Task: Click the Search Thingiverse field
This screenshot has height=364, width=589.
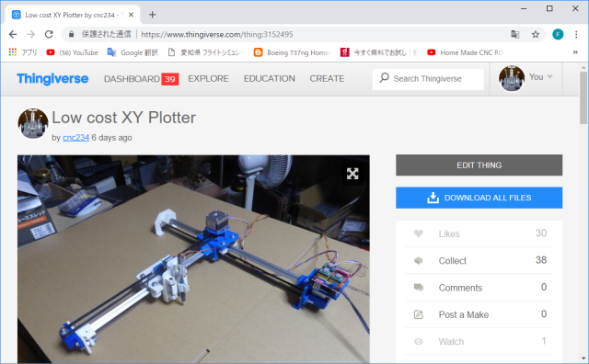Action: [428, 79]
